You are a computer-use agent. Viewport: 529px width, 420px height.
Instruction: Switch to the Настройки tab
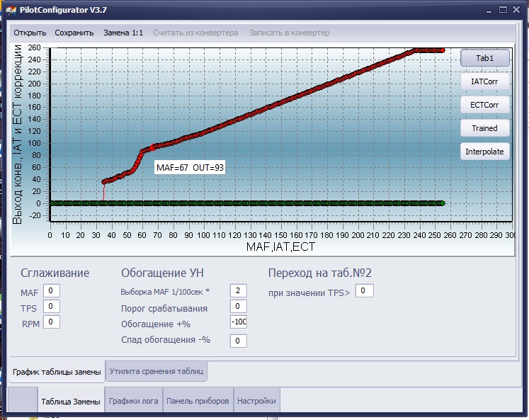256,401
